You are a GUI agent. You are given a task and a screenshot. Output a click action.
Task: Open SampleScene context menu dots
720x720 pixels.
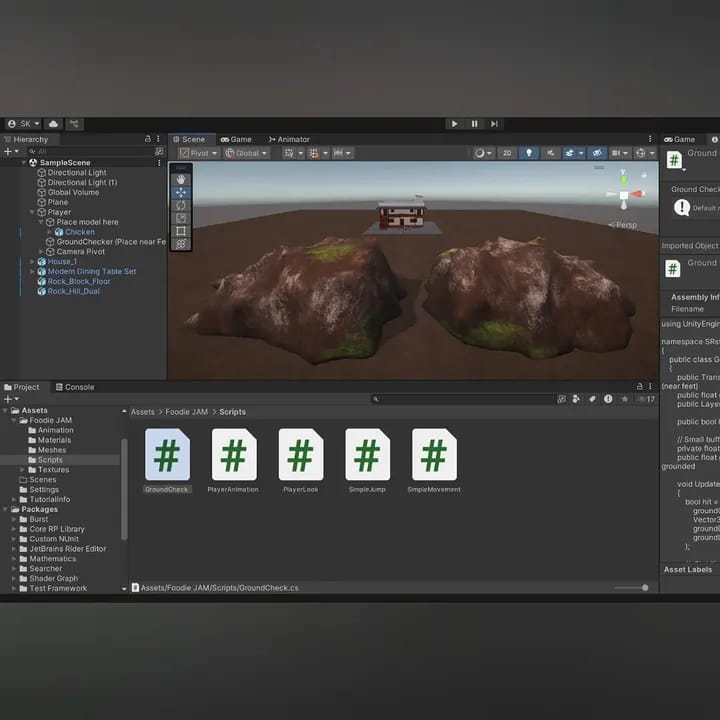point(159,163)
